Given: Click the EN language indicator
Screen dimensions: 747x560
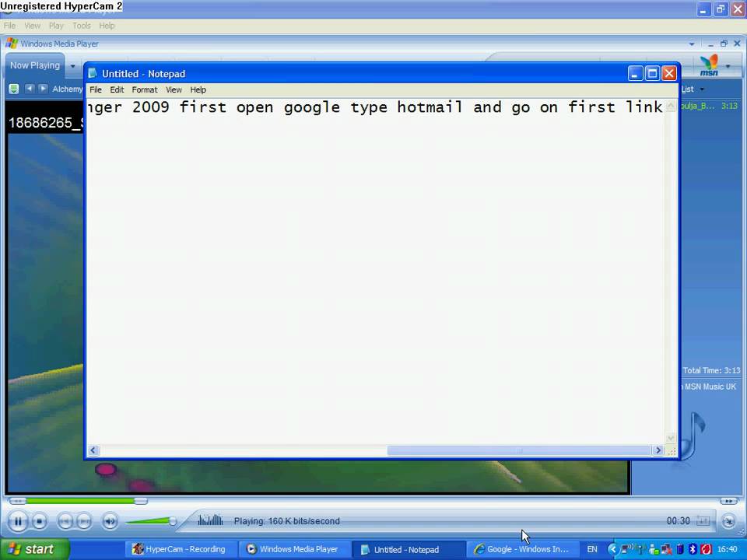Looking at the screenshot, I should (x=592, y=550).
